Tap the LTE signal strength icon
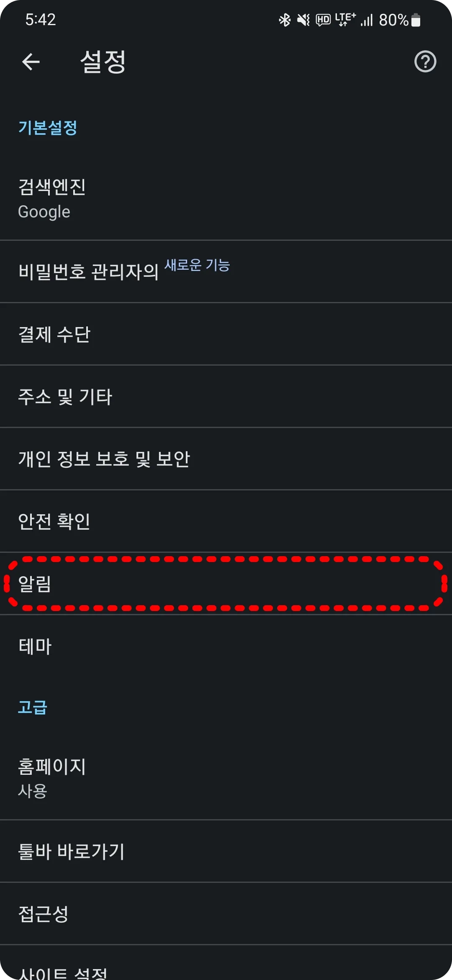 [x=367, y=20]
